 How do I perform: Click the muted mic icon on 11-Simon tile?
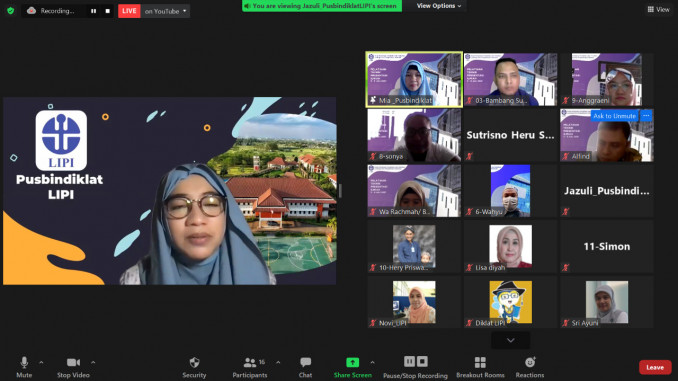coord(566,268)
